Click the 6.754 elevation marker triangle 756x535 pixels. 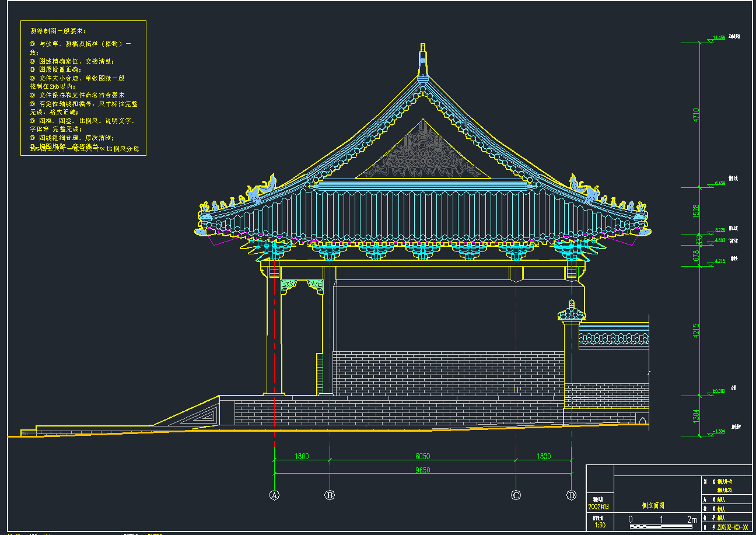(709, 185)
